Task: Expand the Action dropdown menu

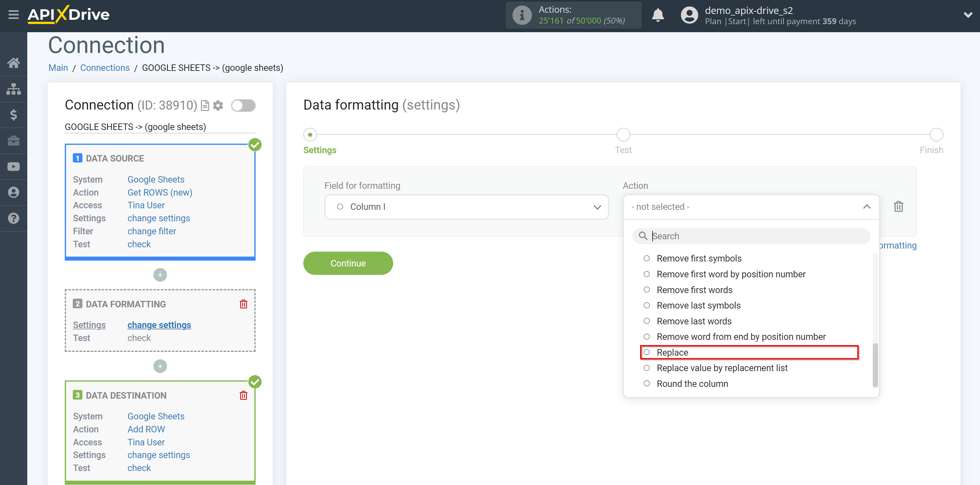Action: (x=750, y=207)
